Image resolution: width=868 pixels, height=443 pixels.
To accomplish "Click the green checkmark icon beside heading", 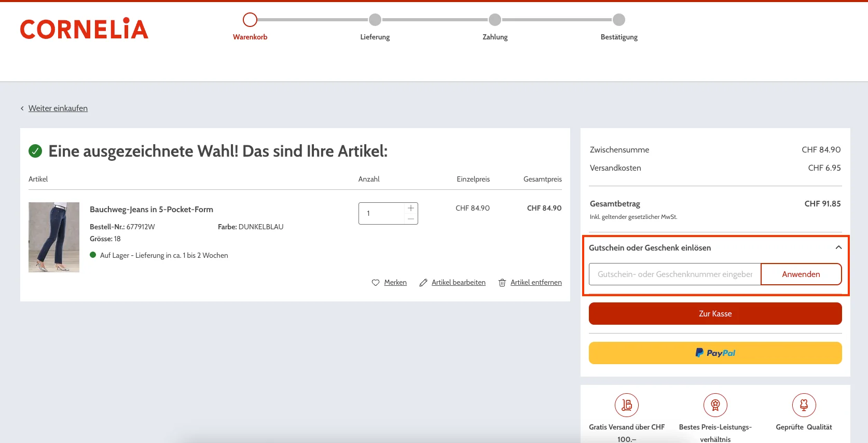I will 35,151.
